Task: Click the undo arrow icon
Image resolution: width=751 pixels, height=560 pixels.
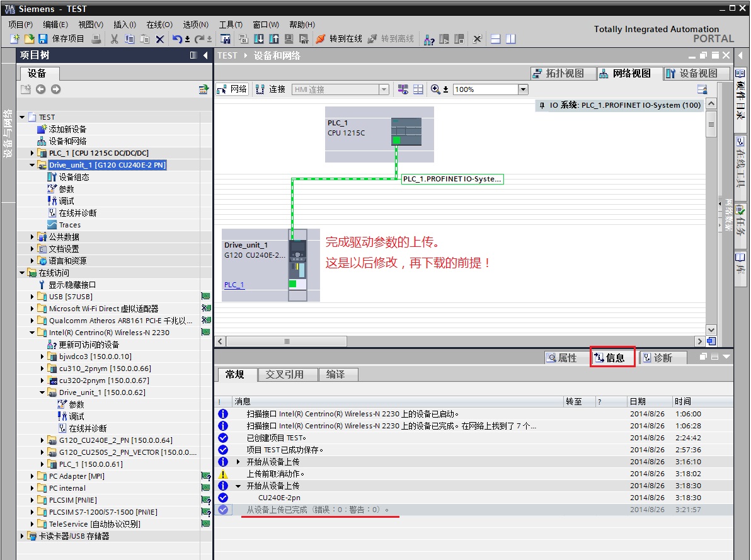Action: pyautogui.click(x=177, y=39)
